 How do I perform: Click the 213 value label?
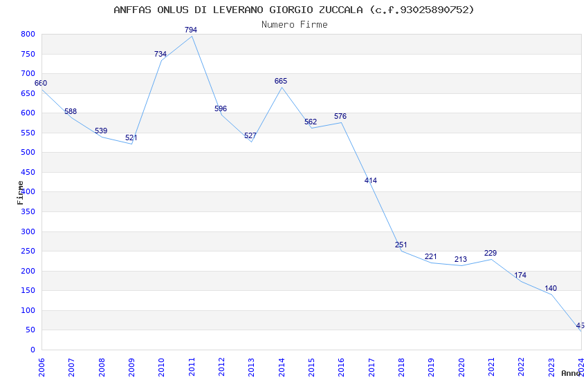[x=461, y=259]
